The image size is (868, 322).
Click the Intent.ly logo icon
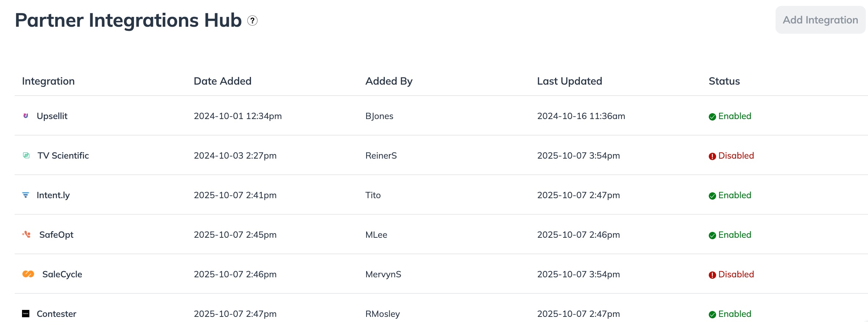pos(26,195)
